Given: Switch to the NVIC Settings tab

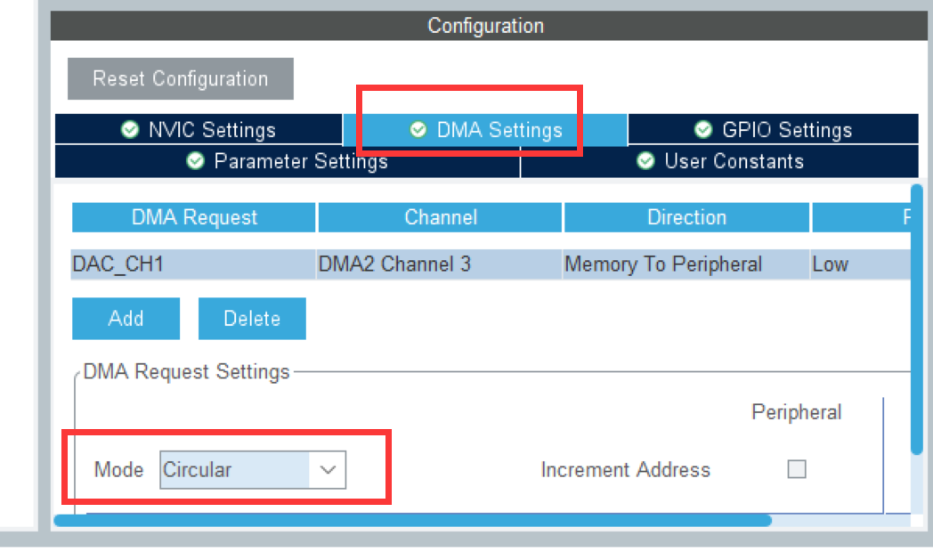Looking at the screenshot, I should click(x=199, y=130).
